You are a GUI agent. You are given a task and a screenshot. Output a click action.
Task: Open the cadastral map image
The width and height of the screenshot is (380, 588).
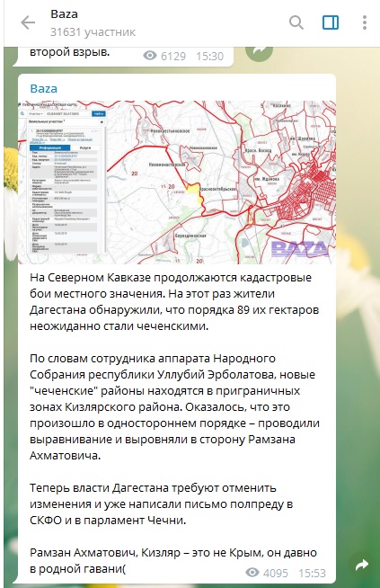point(177,183)
